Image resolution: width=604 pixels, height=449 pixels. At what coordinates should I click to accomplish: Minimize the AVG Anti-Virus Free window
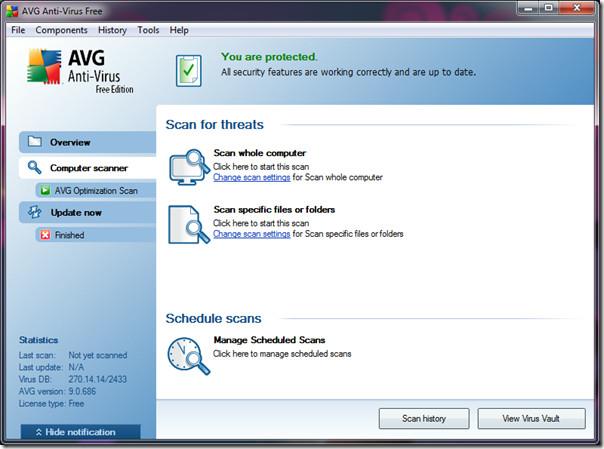click(x=528, y=8)
